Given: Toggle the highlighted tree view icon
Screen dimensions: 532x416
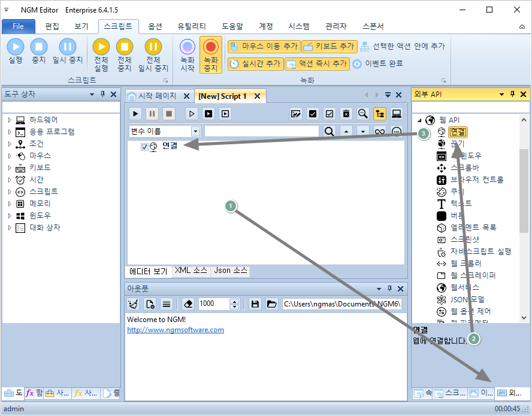Looking at the screenshot, I should [x=380, y=114].
